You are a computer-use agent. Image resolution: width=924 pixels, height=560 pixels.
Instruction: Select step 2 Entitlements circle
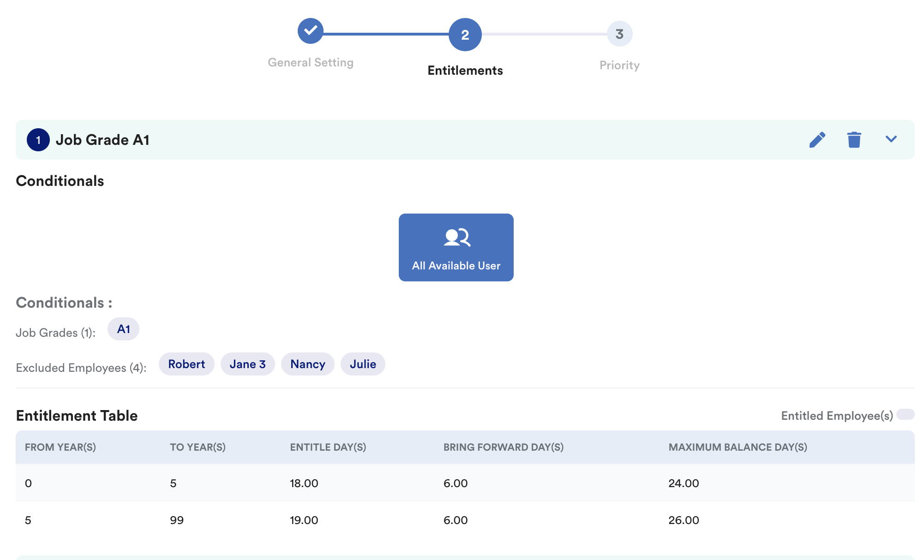[x=465, y=35]
